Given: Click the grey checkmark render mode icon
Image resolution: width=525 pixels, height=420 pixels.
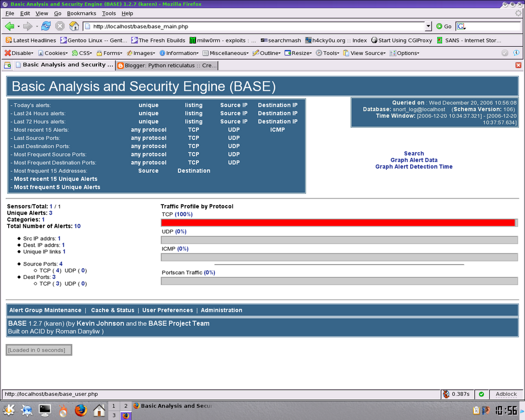Looking at the screenshot, I should coord(505,53).
